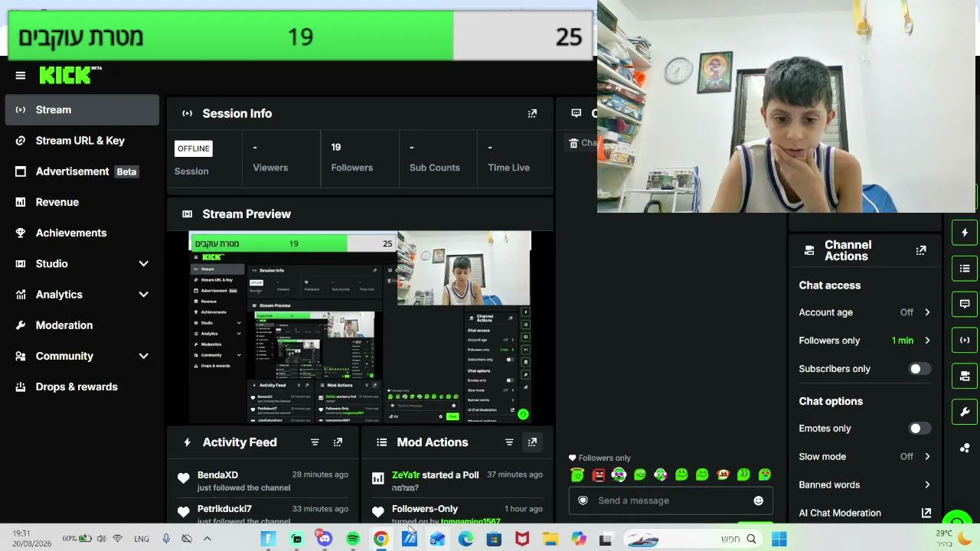Open File Explorer folder in taskbar
The height and width of the screenshot is (551, 980).
pyautogui.click(x=550, y=539)
